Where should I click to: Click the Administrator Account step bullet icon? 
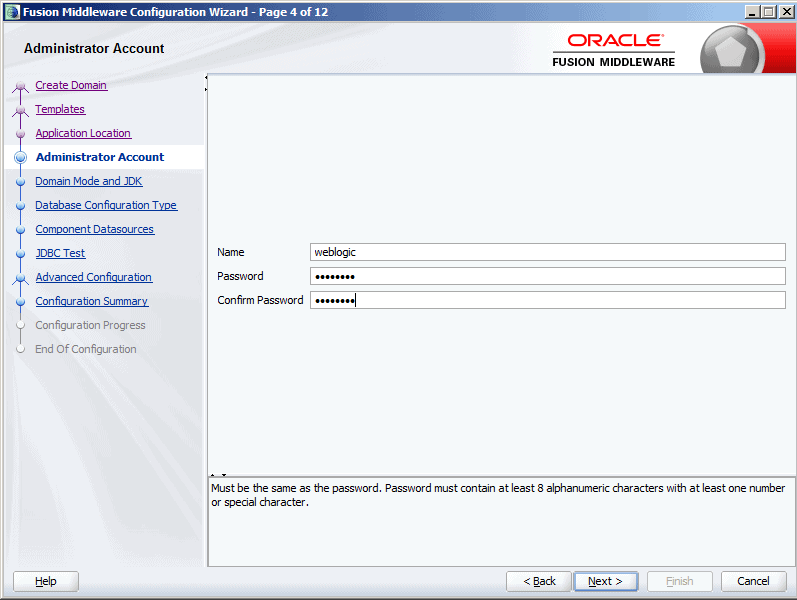coord(20,157)
